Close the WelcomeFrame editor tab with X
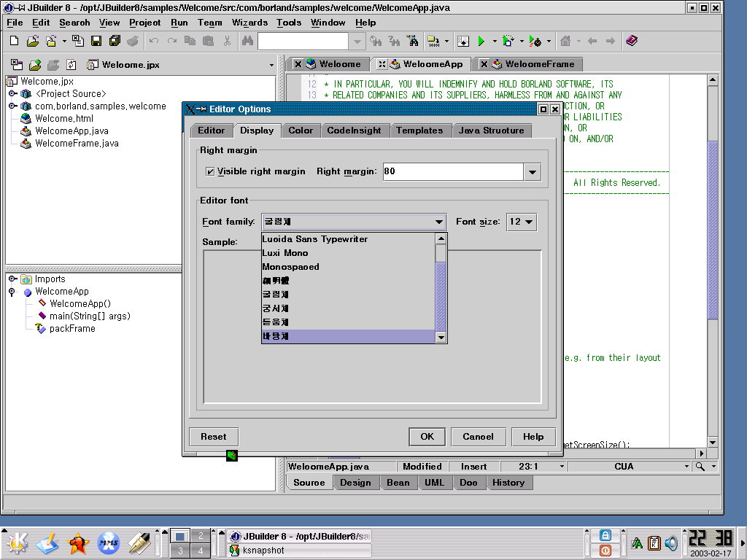This screenshot has height=560, width=747. [x=484, y=64]
